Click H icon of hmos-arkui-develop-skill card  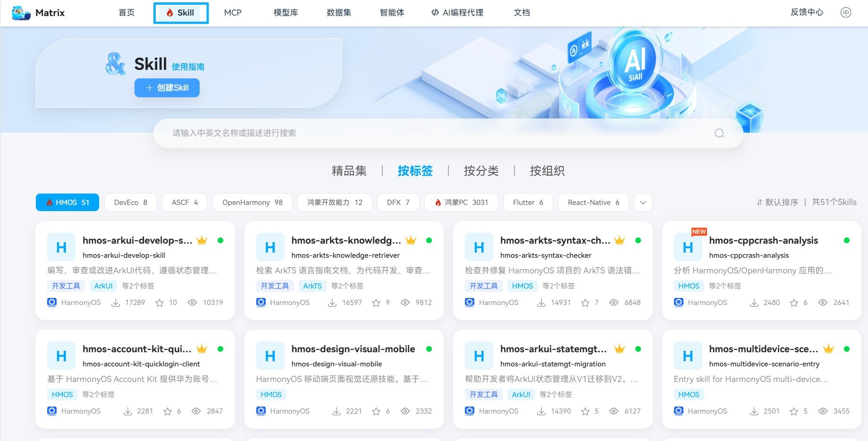pyautogui.click(x=61, y=247)
